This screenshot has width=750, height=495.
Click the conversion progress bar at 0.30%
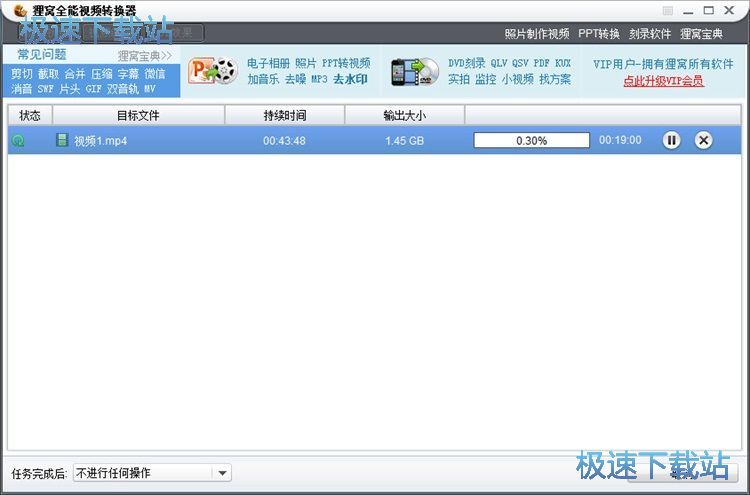531,141
